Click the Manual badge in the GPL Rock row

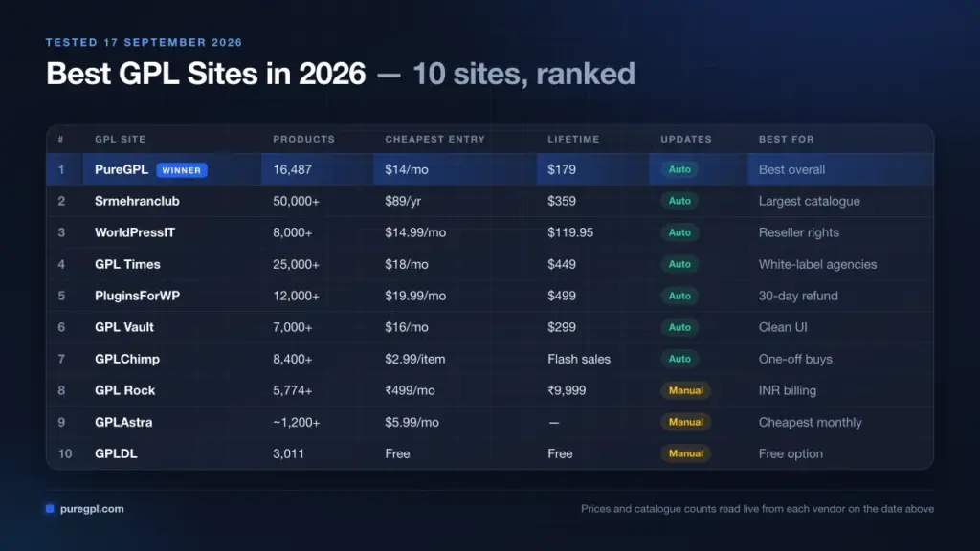tap(685, 390)
